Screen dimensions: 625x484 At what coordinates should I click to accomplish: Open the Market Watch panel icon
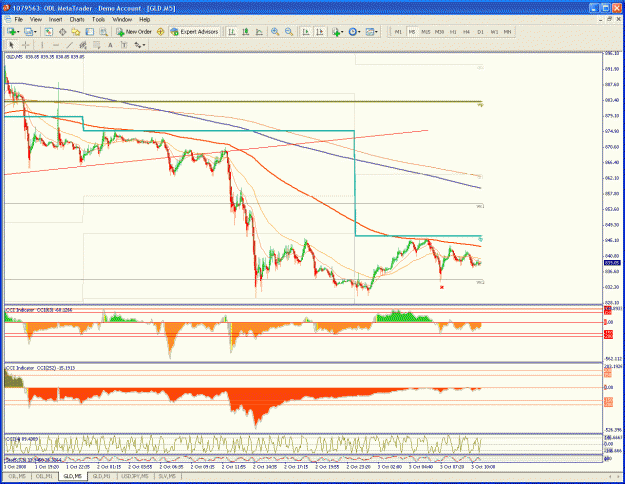coord(49,31)
